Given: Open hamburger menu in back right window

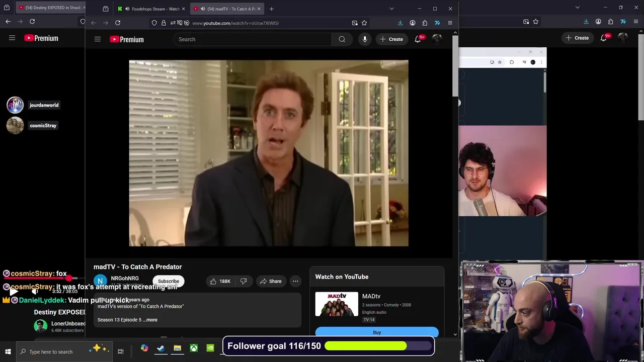Looking at the screenshot, I should (x=635, y=22).
